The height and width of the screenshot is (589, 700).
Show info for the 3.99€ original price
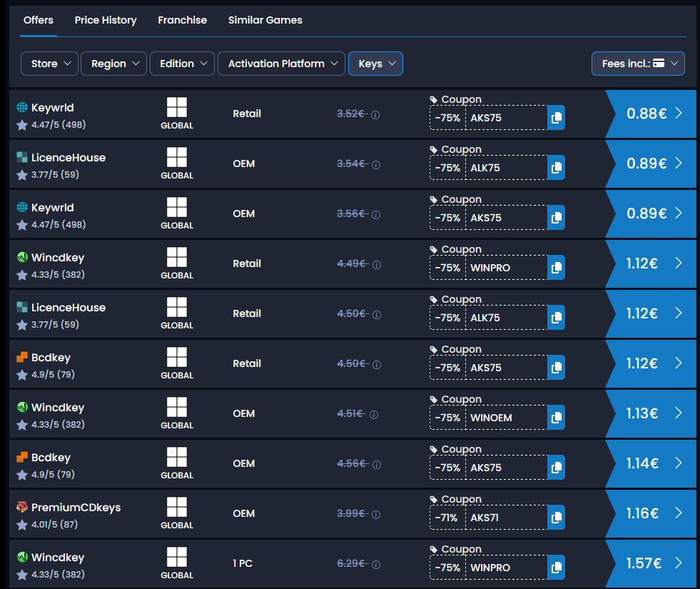click(376, 515)
